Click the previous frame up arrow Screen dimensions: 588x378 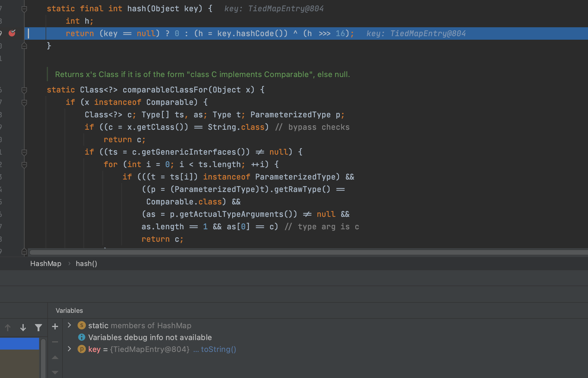pyautogui.click(x=8, y=327)
